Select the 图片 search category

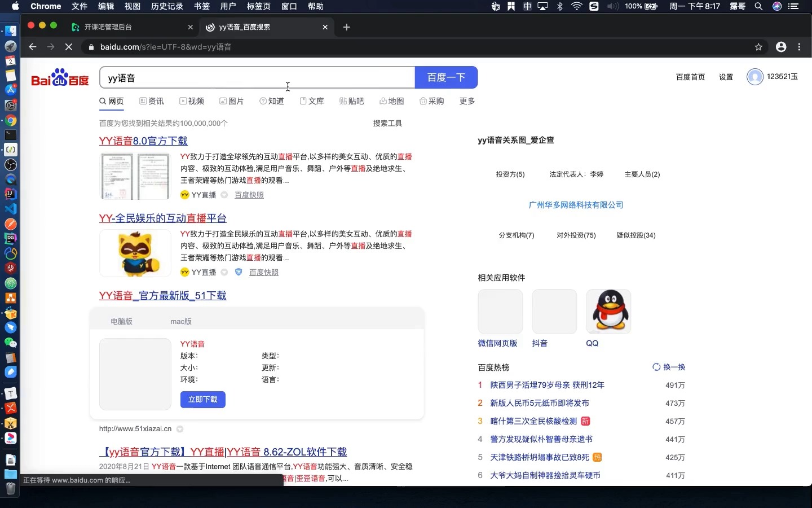click(232, 101)
